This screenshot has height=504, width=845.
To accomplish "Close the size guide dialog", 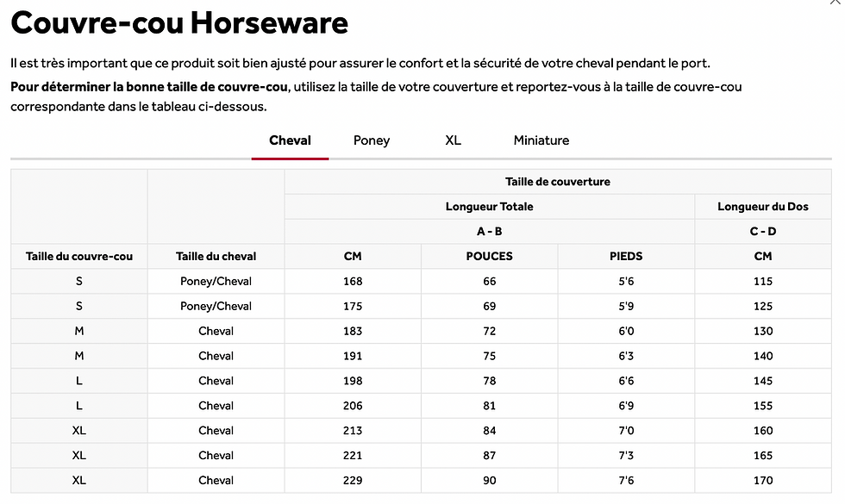I will 836,2.
